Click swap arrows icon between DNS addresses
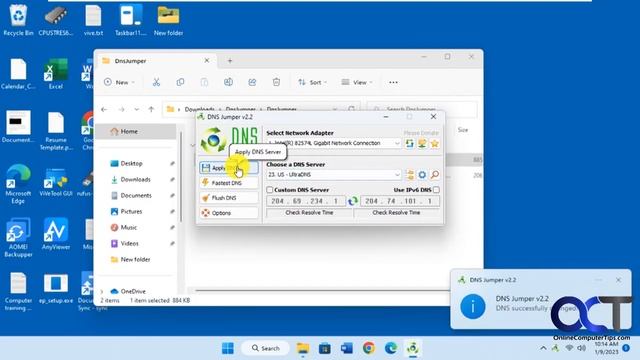Viewport: 640px width, 360px height. (x=353, y=201)
